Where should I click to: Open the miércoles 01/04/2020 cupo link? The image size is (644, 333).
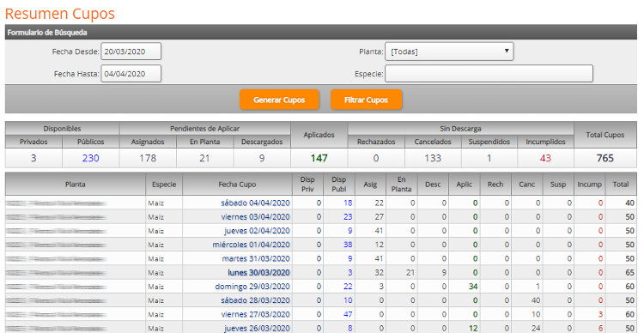[x=251, y=245]
